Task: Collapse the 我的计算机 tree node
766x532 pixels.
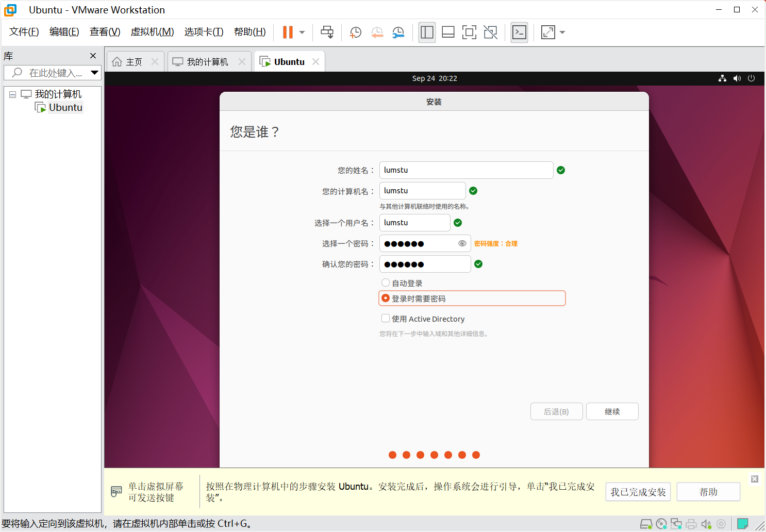Action: [x=13, y=94]
